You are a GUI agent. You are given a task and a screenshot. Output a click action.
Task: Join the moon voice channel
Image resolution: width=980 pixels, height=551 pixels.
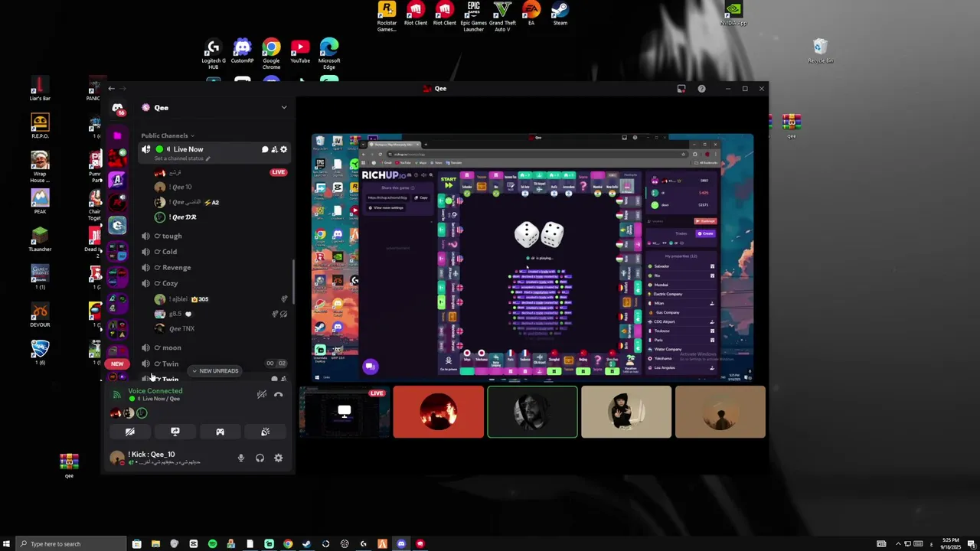216,347
